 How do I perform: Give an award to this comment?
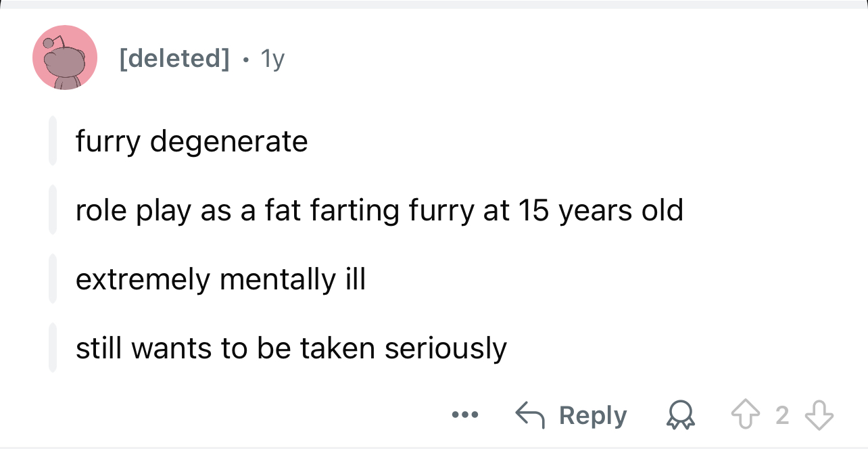[680, 416]
